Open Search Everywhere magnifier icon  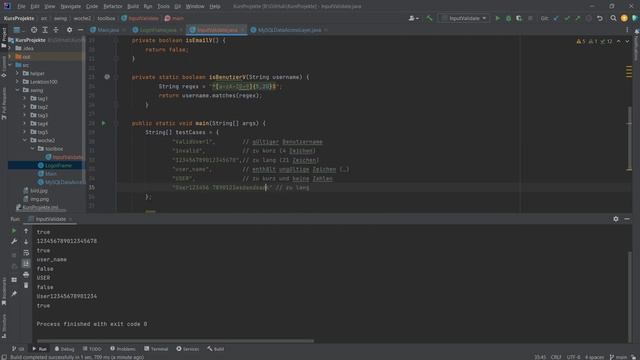[613, 18]
